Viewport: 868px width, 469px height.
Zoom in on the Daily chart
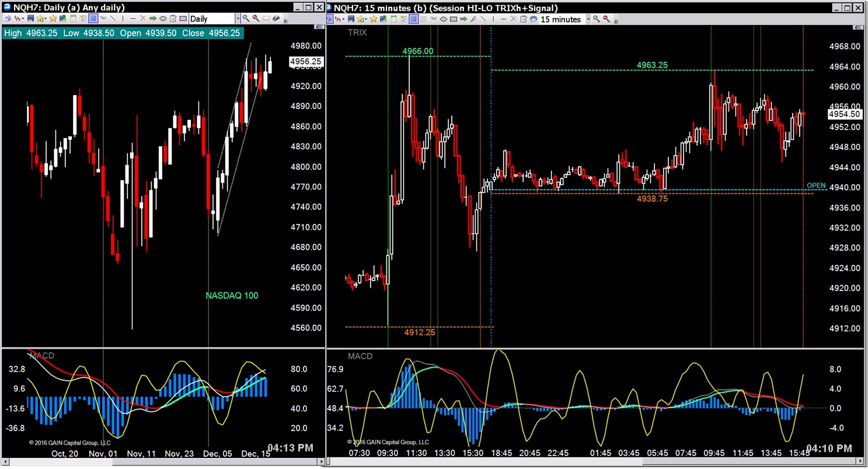click(246, 19)
